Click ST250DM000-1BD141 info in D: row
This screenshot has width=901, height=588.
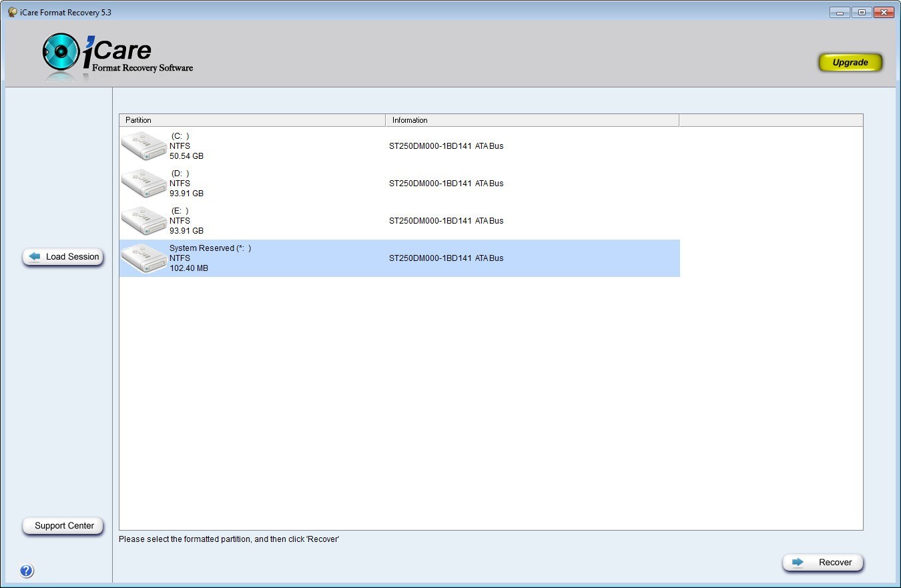446,184
